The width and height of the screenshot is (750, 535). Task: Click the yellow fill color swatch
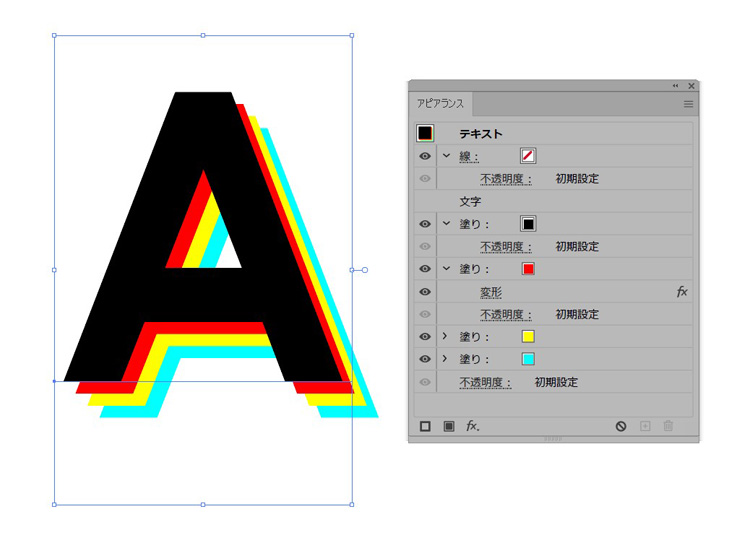pos(528,337)
